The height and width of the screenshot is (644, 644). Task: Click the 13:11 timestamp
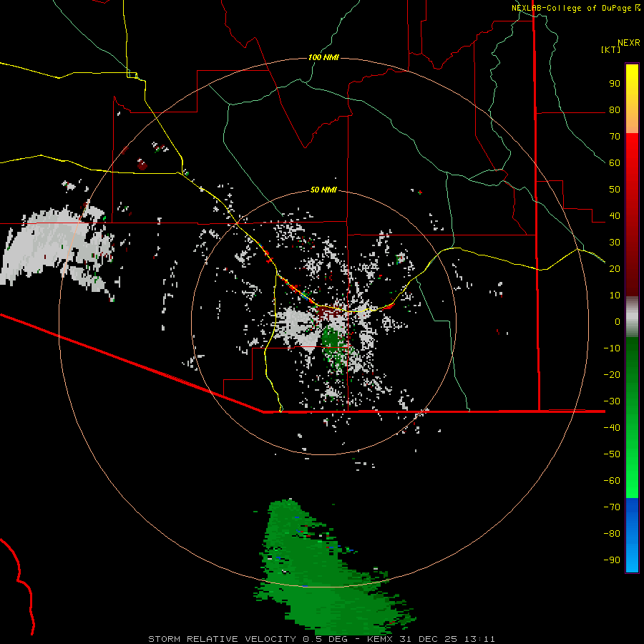coord(479,639)
